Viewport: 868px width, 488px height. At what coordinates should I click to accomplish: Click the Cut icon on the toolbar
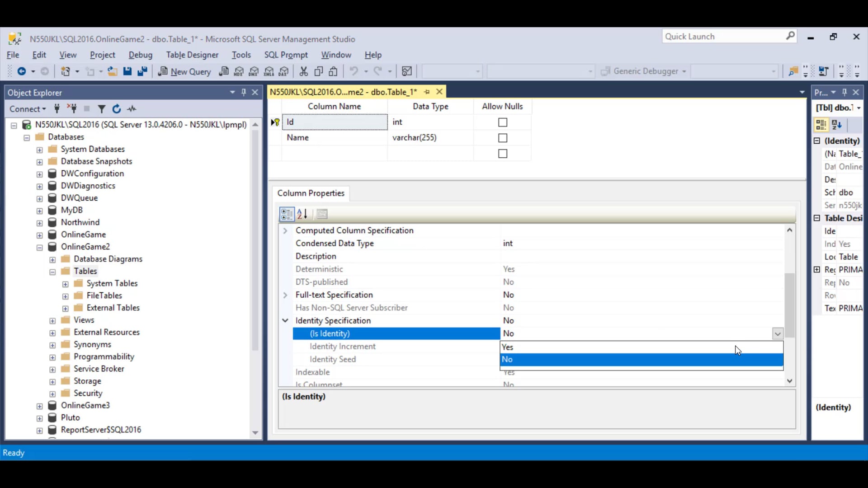(304, 71)
